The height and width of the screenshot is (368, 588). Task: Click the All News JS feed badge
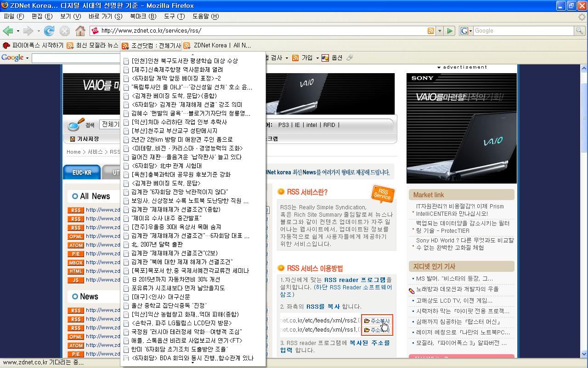click(76, 280)
